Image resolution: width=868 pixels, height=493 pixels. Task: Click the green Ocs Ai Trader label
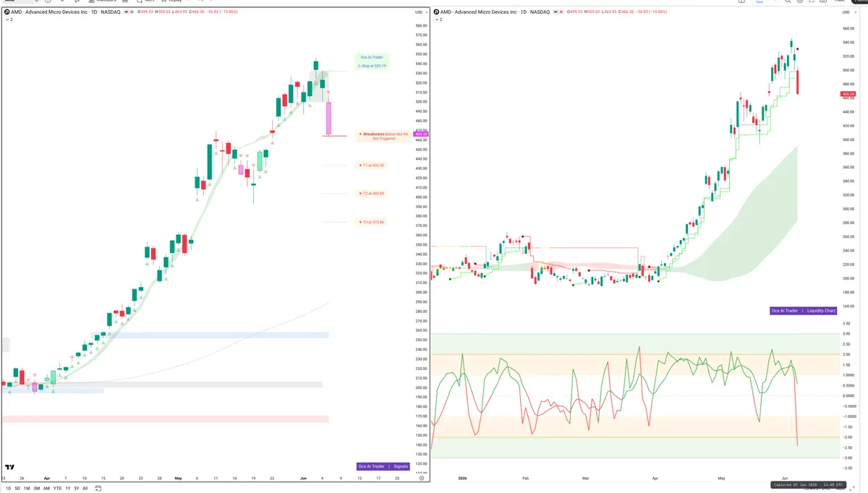click(x=370, y=57)
